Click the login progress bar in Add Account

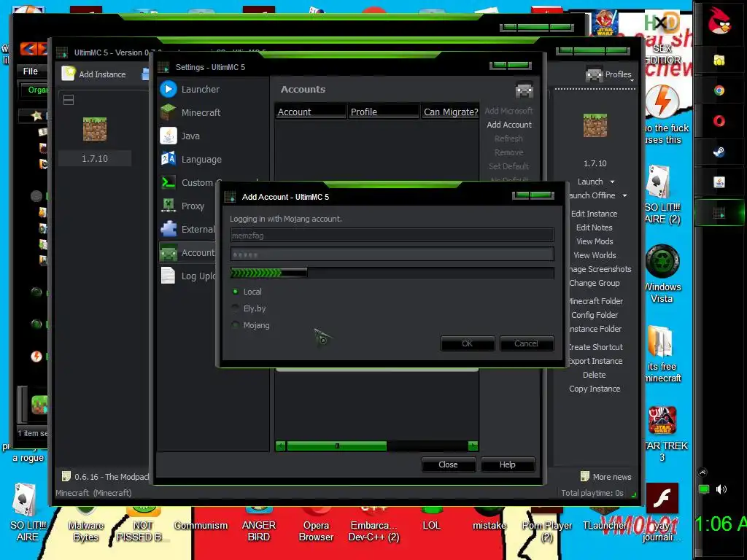pyautogui.click(x=392, y=273)
